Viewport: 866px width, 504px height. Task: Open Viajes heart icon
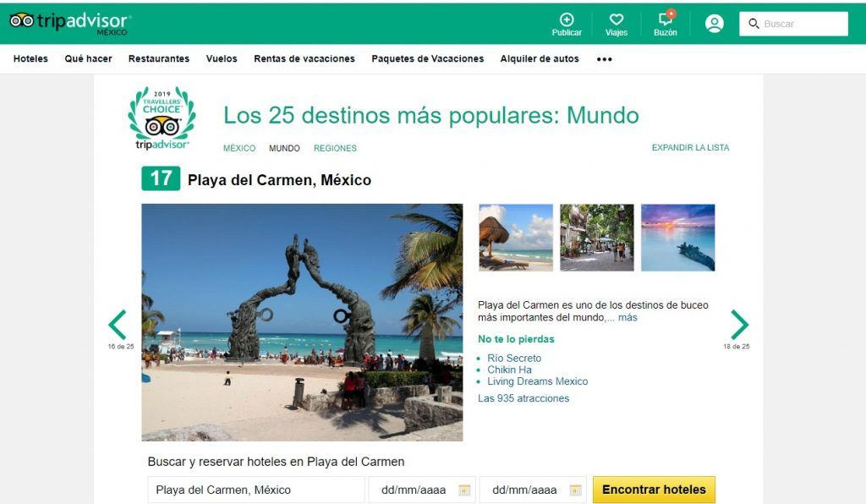pos(617,19)
